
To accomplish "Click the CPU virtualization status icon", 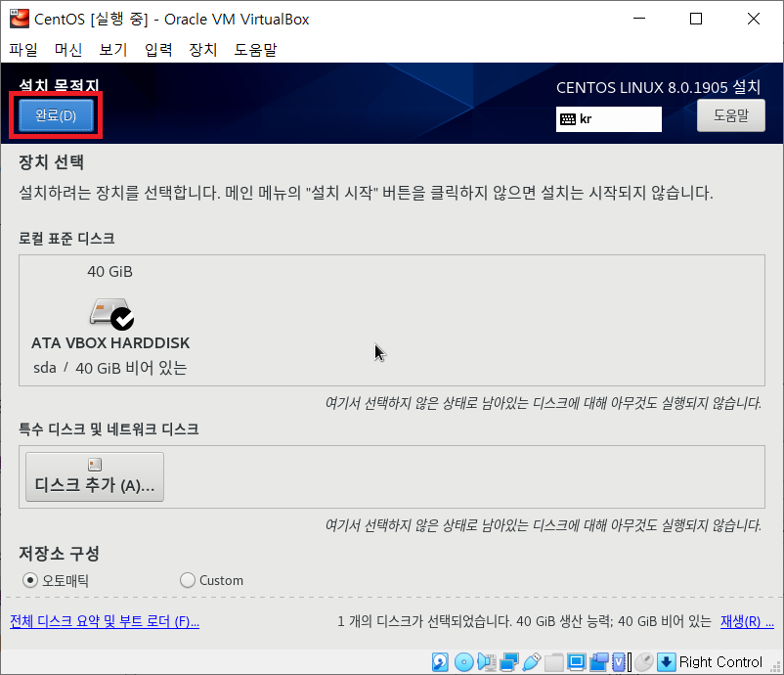I will coord(621,662).
